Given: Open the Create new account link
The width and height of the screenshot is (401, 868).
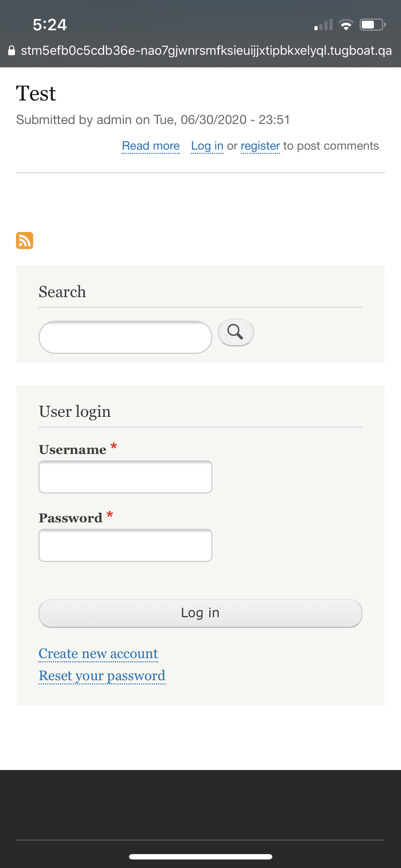Looking at the screenshot, I should point(98,653).
